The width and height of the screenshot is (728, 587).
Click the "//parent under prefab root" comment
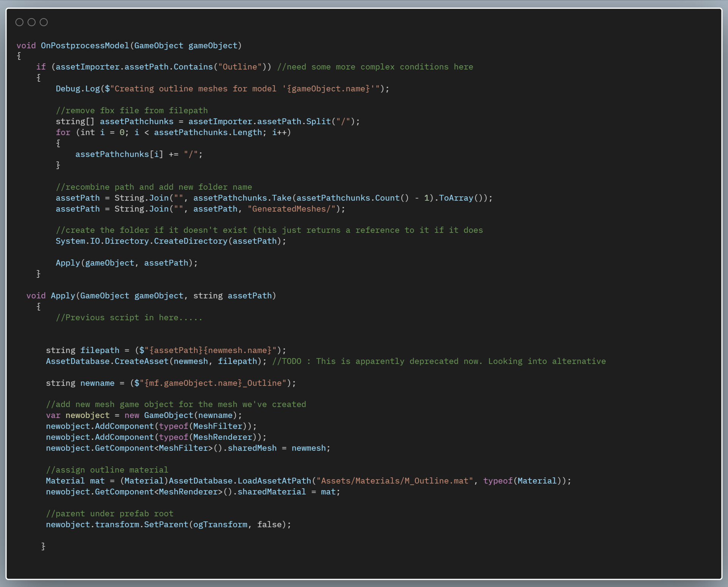(x=110, y=514)
